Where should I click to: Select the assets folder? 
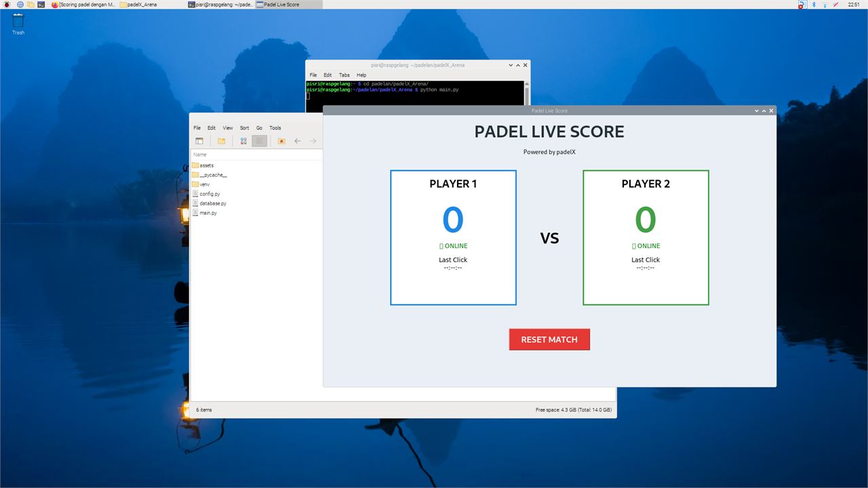tap(203, 165)
